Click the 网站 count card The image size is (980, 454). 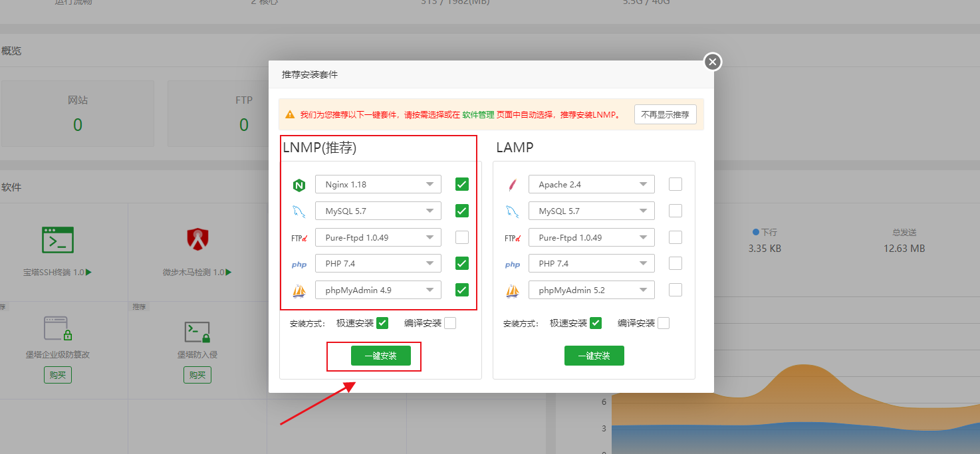(x=78, y=114)
